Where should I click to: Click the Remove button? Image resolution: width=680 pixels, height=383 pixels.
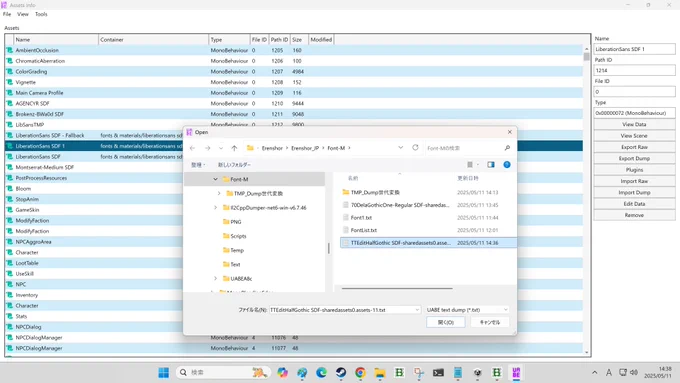point(634,215)
